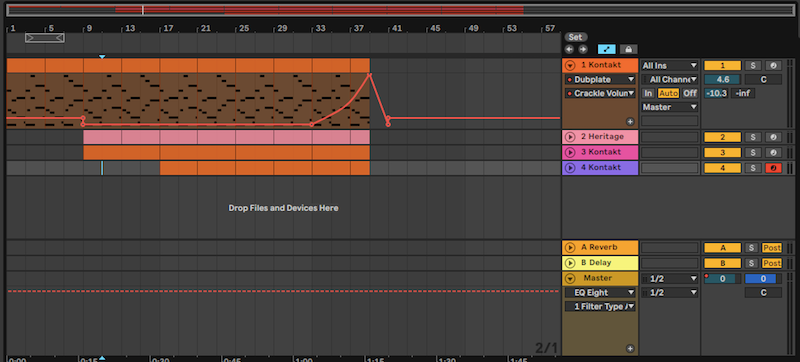Click the next locator arrow button

pos(583,49)
